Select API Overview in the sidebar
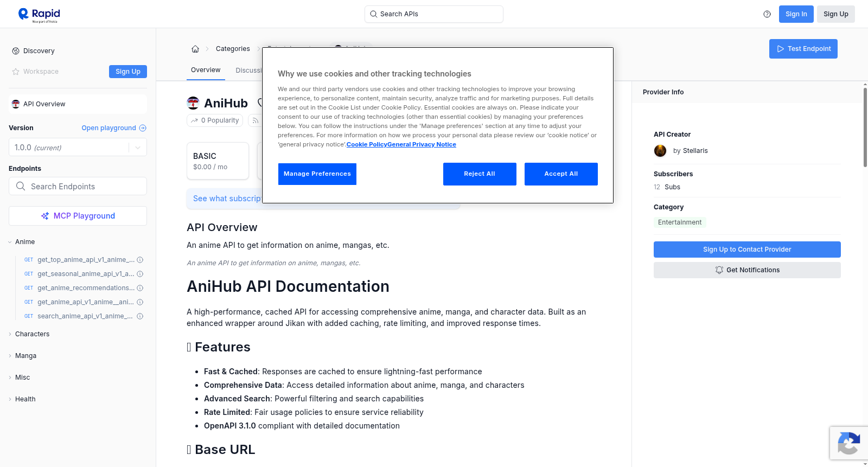The height and width of the screenshot is (467, 868). pos(78,104)
